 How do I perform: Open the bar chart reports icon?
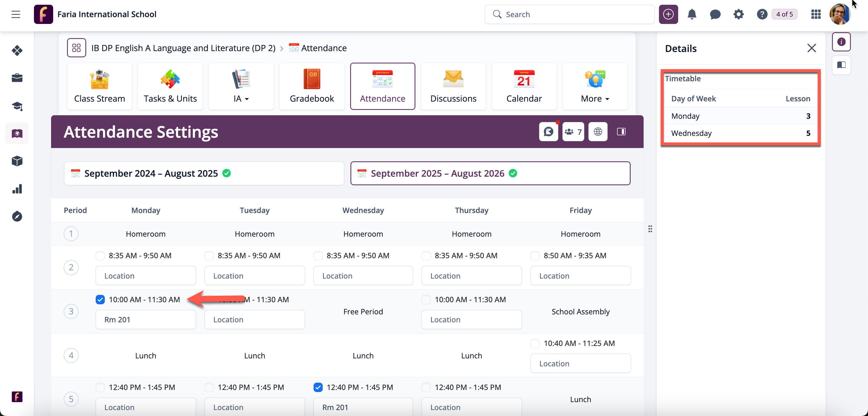(x=17, y=189)
